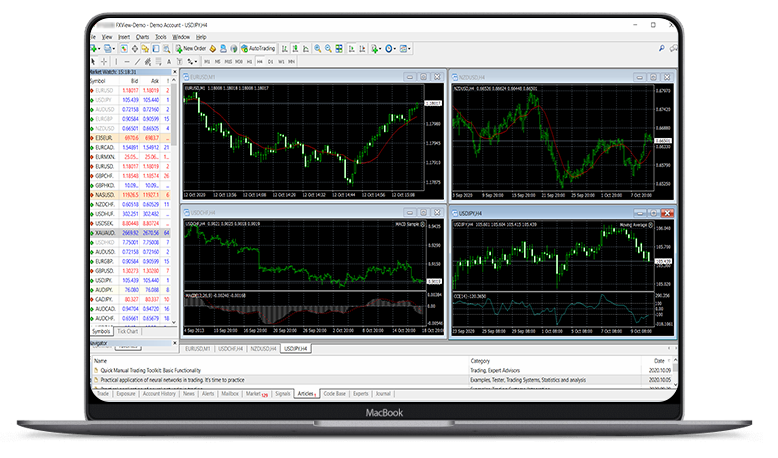
Task: Select the crosshair tool
Action: tap(104, 62)
